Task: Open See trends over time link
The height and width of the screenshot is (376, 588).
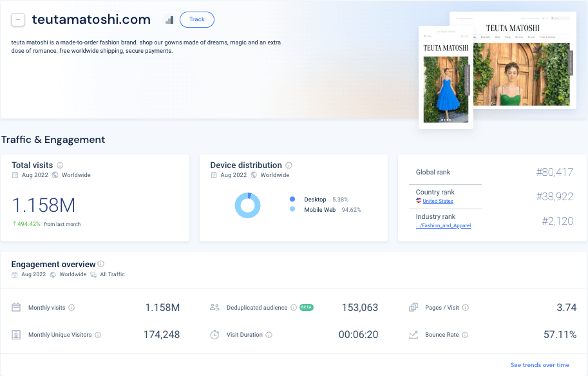Action: 540,365
